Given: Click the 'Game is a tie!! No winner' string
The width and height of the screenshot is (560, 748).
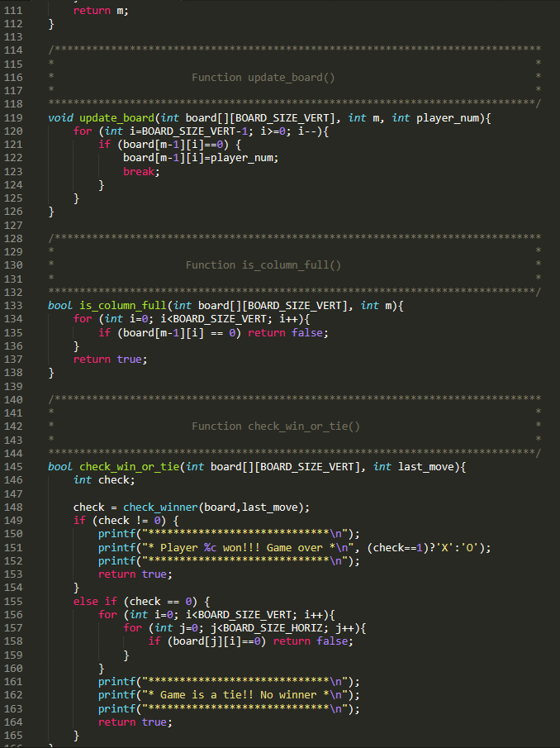Looking at the screenshot, I should [x=239, y=695].
